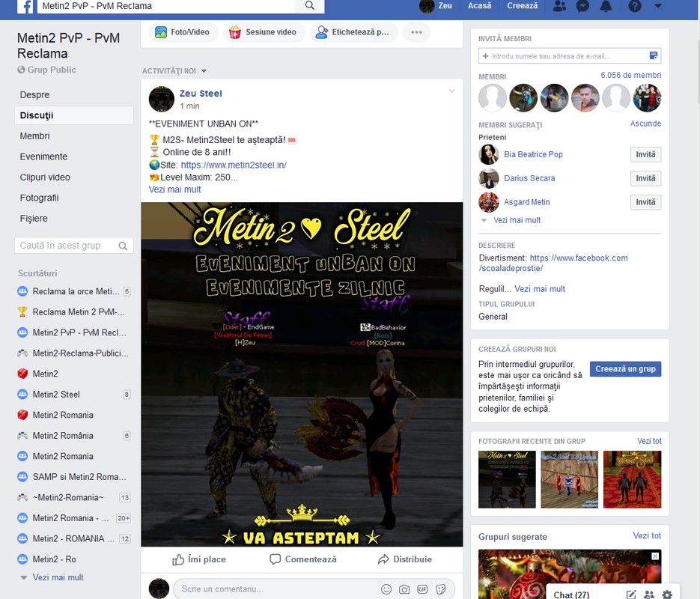The image size is (700, 599).
Task: Click Foto/Video post option
Action: coord(182,32)
